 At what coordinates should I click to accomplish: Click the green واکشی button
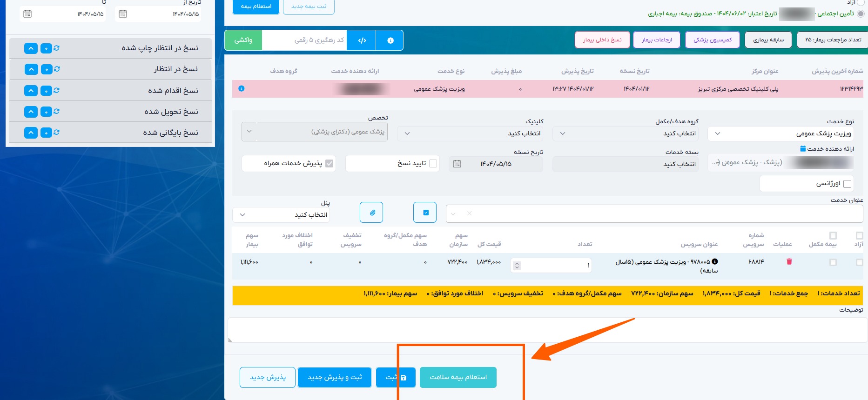pos(243,40)
